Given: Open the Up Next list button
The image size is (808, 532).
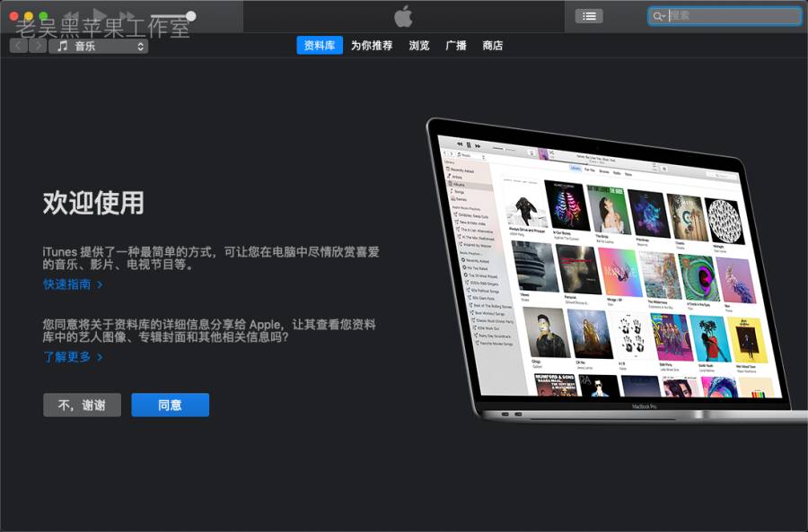Looking at the screenshot, I should (x=589, y=16).
